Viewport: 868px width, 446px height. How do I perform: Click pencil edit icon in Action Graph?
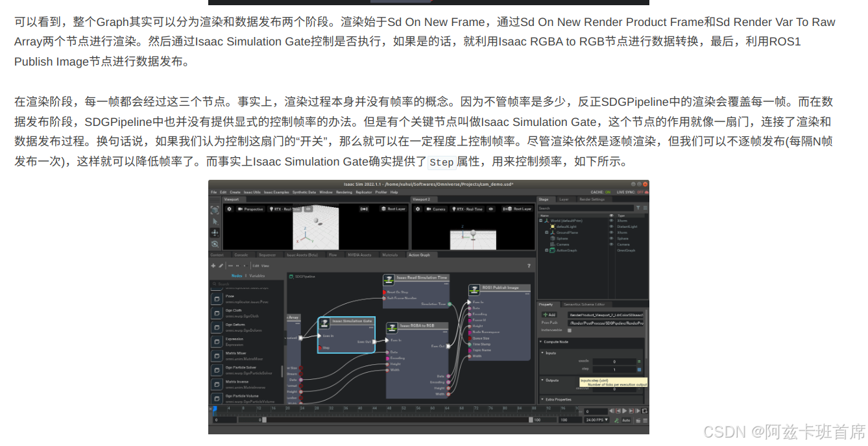[x=221, y=266]
